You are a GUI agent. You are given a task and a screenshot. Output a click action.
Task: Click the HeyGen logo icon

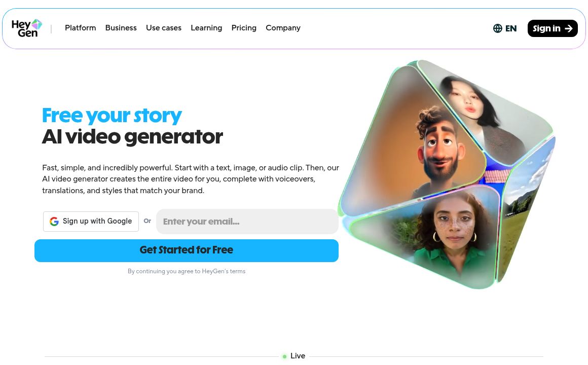click(27, 28)
